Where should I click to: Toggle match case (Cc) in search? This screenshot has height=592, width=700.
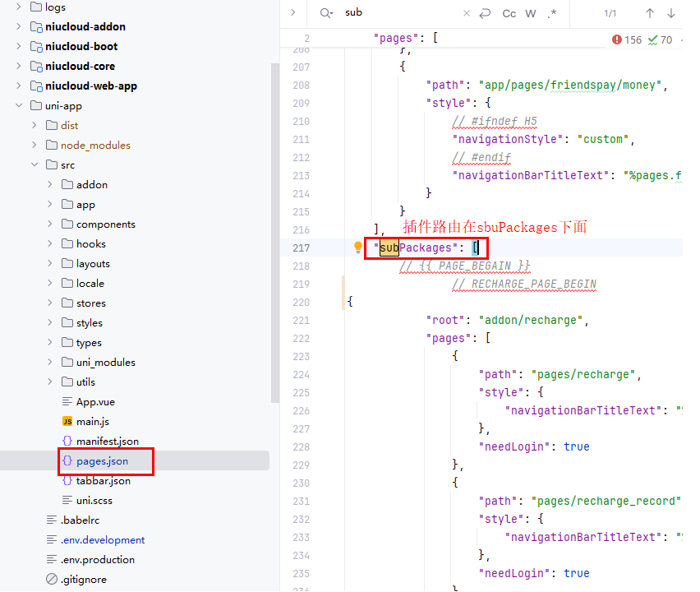click(509, 13)
